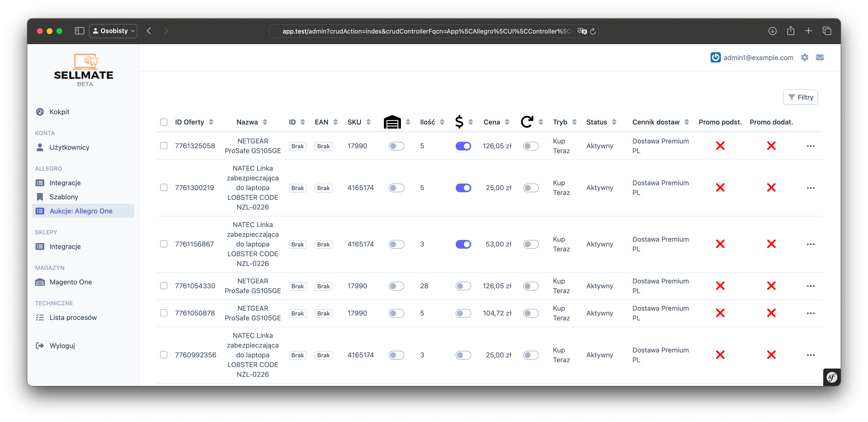Image resolution: width=868 pixels, height=422 pixels.
Task: Click the browser address bar URL
Action: click(x=427, y=31)
